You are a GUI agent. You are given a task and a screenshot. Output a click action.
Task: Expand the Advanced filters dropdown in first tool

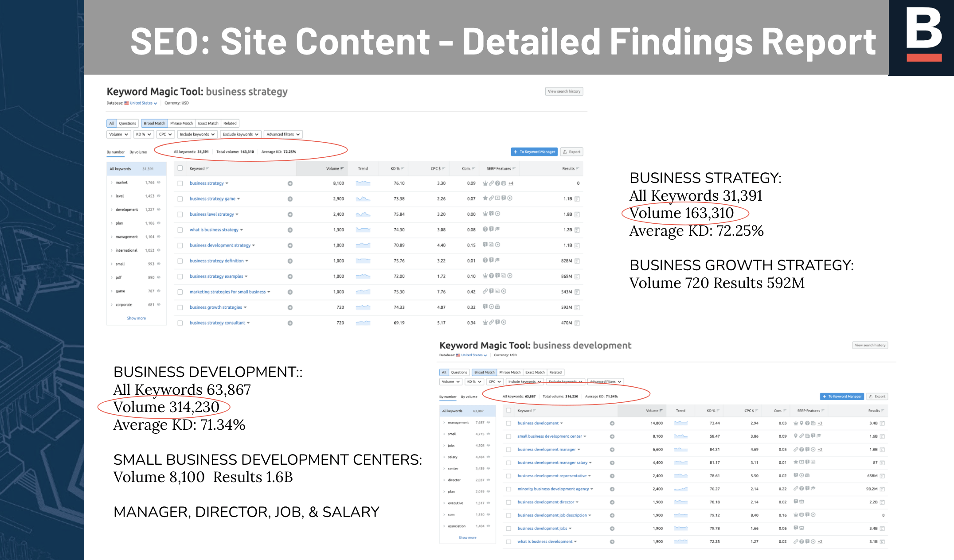point(283,134)
